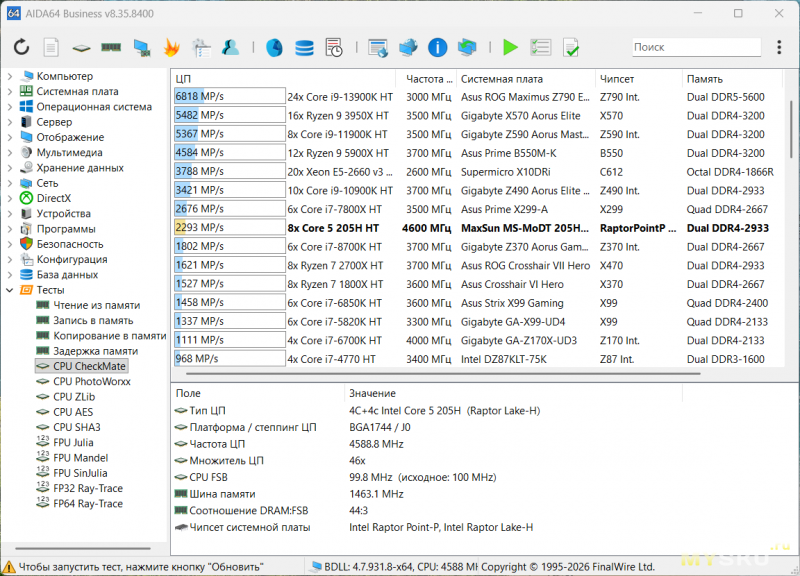
Task: Open the blue info circle icon
Action: click(x=437, y=47)
